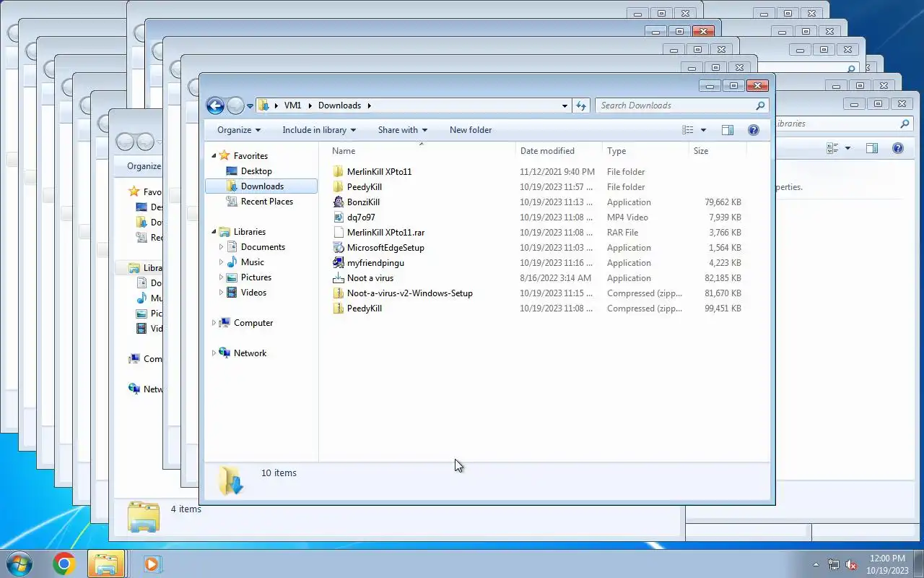This screenshot has height=578, width=924.
Task: Select the Network icon in navigation pane
Action: pyautogui.click(x=225, y=353)
